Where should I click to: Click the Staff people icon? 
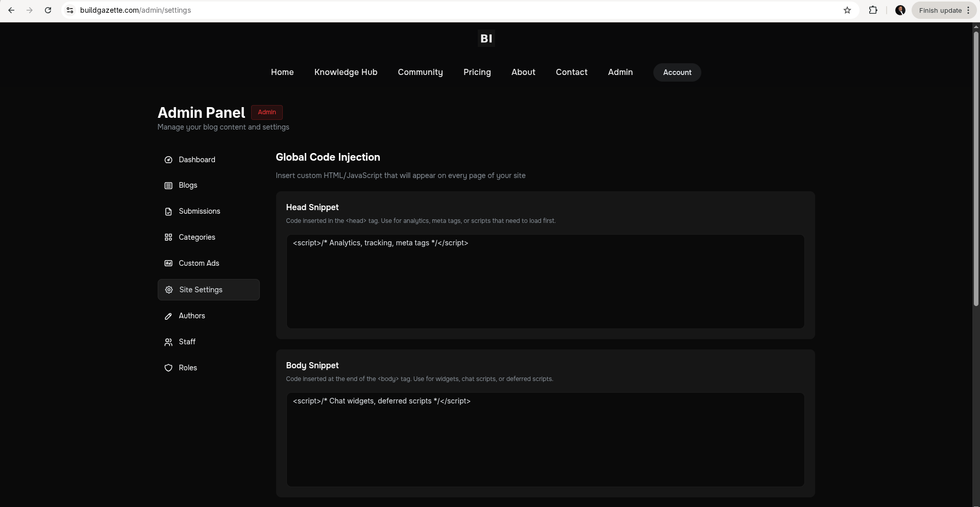168,342
